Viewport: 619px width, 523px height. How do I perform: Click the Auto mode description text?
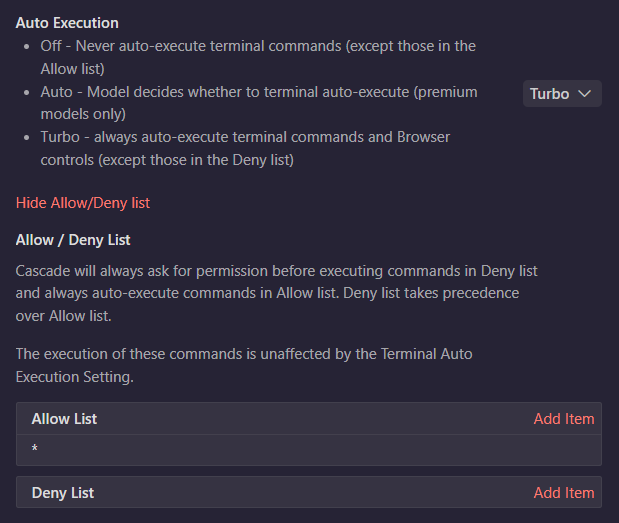point(259,103)
